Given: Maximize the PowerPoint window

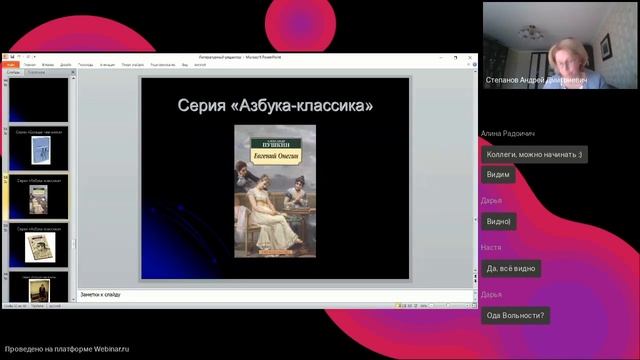Looking at the screenshot, I should 456,58.
